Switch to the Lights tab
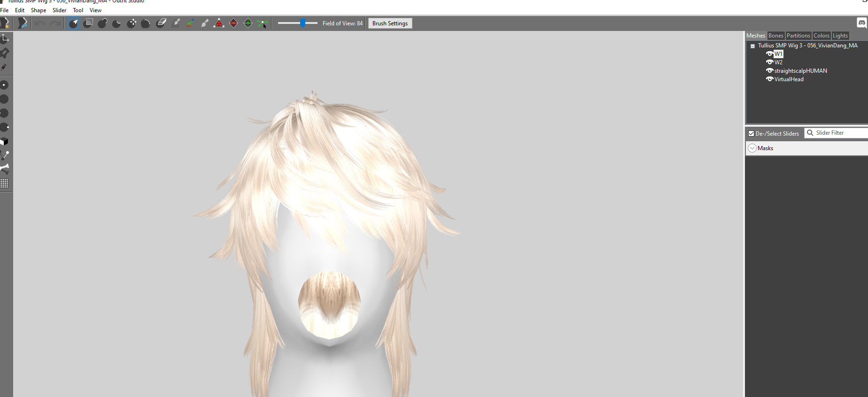This screenshot has width=868, height=397. pos(840,36)
